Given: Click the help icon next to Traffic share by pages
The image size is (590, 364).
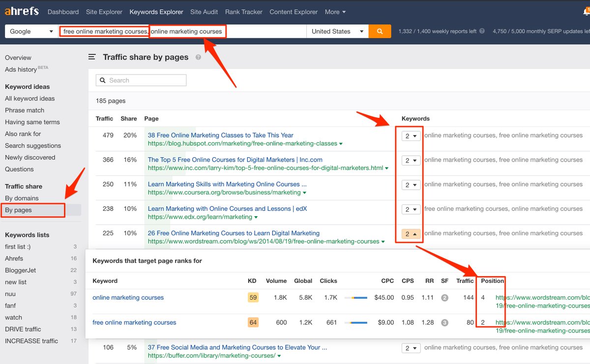Looking at the screenshot, I should 198,57.
